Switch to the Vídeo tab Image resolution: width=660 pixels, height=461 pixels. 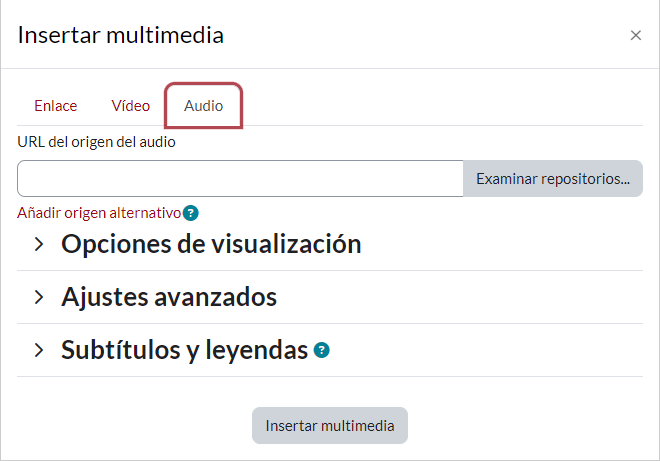coord(130,106)
